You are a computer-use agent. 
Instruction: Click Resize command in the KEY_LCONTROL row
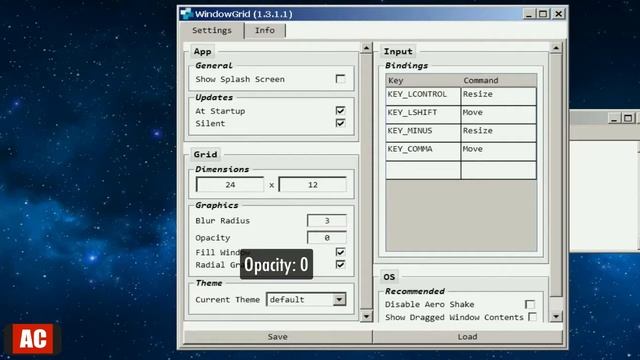(498, 96)
